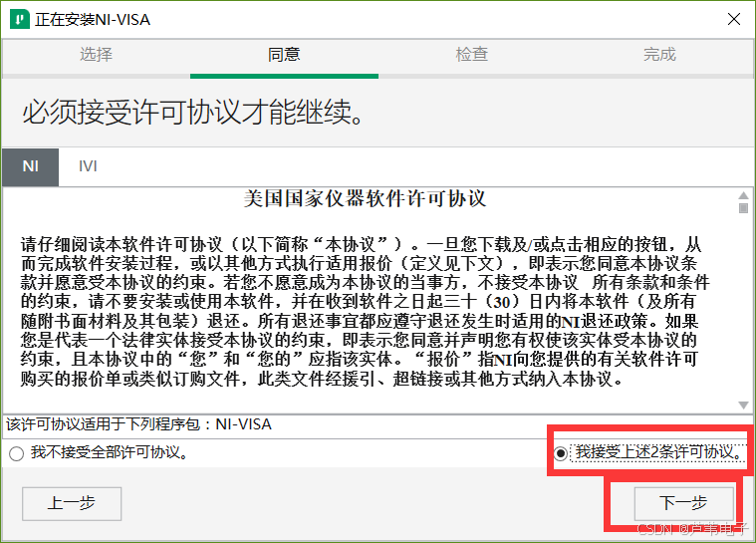Click the 该许可协议适用于下列程序包 NI-VISA label
The width and height of the screenshot is (756, 543).
coord(138,424)
